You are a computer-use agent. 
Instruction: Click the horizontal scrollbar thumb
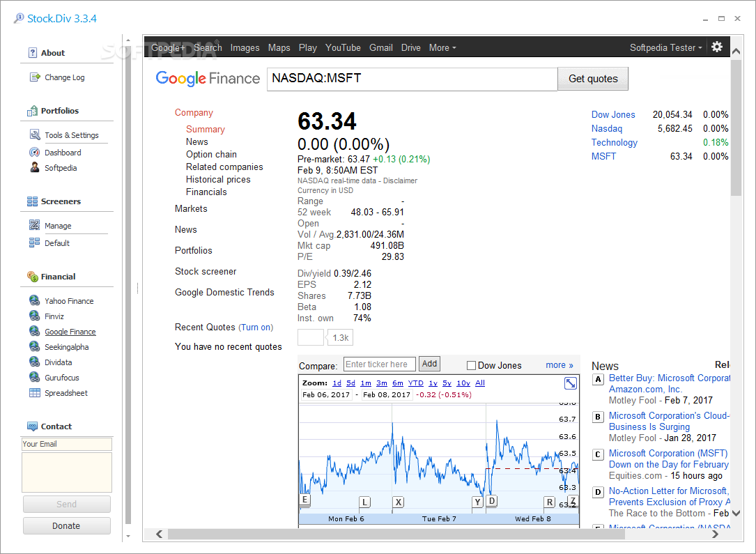pos(396,534)
